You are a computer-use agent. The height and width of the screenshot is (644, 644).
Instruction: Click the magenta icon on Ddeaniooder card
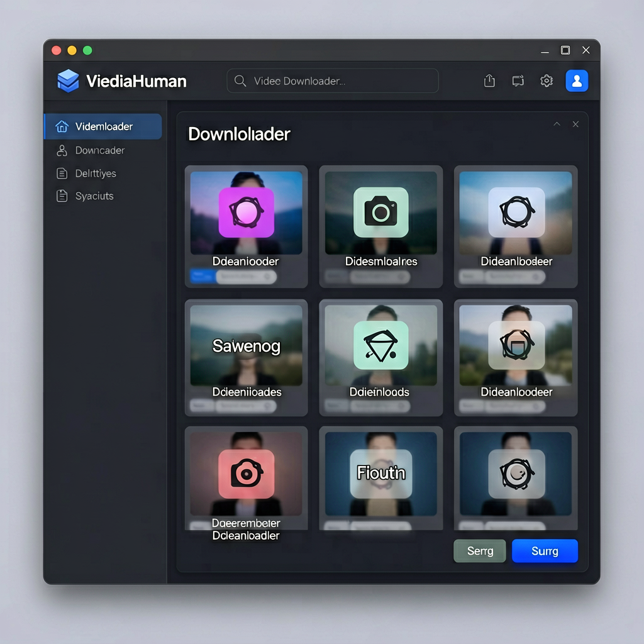coord(247,213)
